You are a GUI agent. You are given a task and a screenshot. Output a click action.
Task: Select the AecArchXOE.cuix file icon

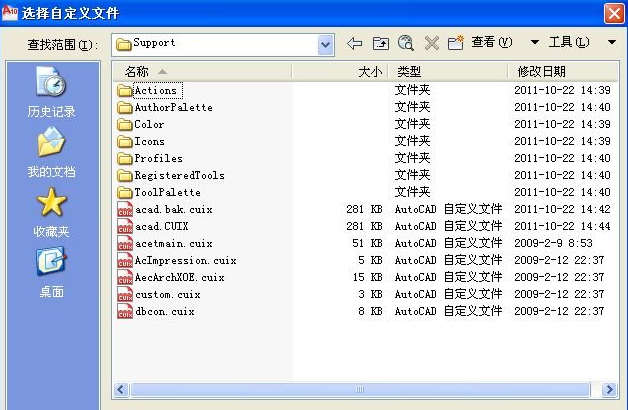click(125, 277)
